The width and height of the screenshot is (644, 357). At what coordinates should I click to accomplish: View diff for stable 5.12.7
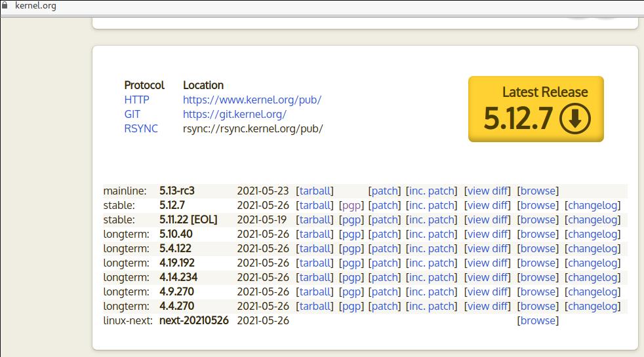(x=487, y=205)
